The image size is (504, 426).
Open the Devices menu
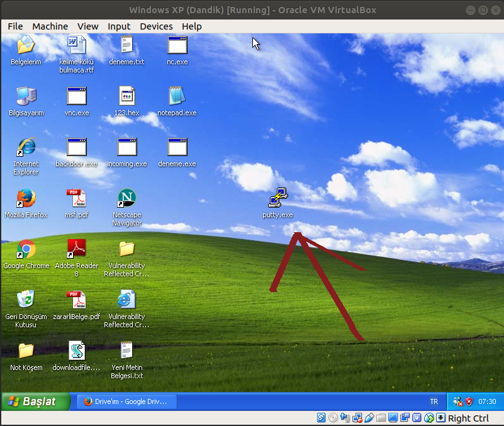tap(156, 26)
